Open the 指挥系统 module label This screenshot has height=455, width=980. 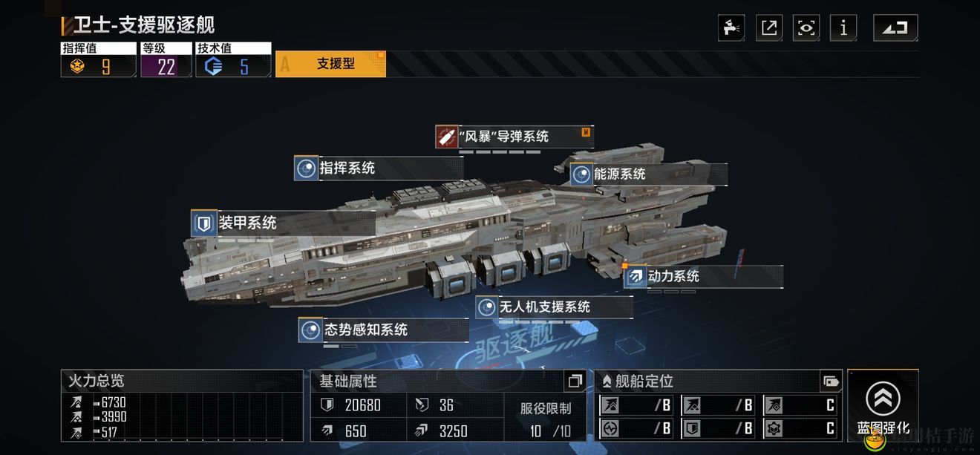coord(378,168)
